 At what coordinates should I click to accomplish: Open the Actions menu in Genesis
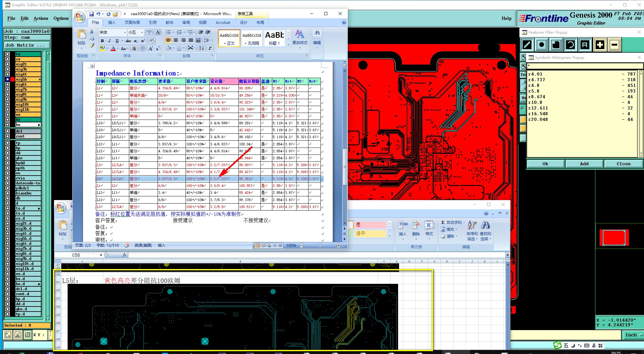point(41,18)
